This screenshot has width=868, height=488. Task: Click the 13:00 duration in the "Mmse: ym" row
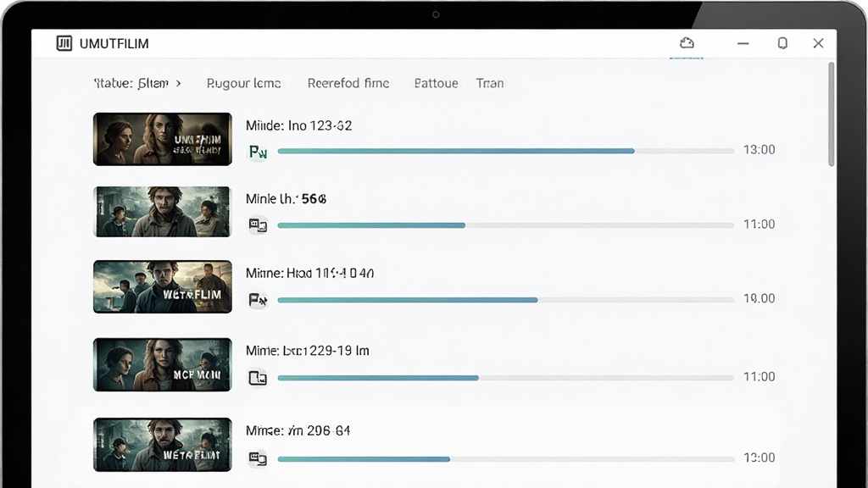point(759,457)
